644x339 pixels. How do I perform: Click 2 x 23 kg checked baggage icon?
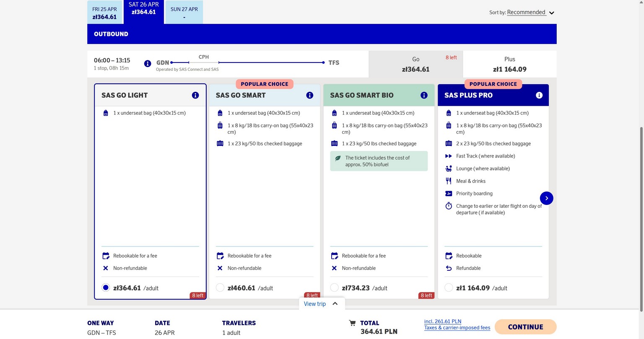tap(449, 143)
